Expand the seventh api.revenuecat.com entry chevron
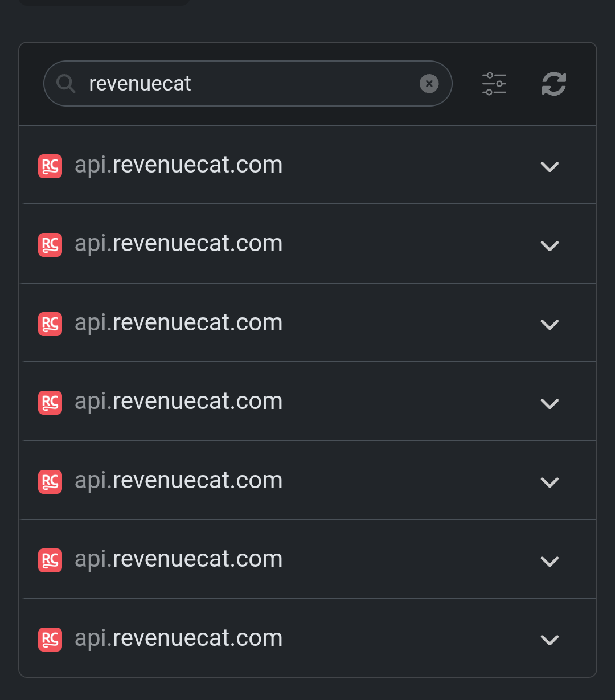Image resolution: width=615 pixels, height=700 pixels. [x=549, y=640]
